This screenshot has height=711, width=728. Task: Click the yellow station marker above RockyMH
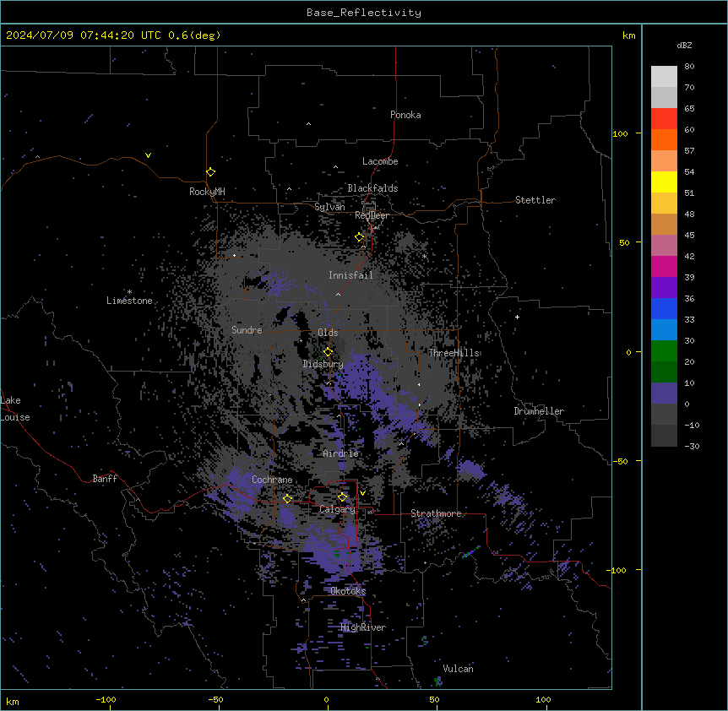[x=210, y=172]
